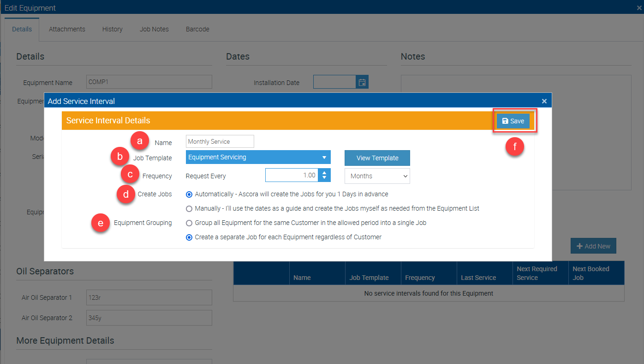Select Manually create jobs option
Screen dimensions: 644x364
189,208
